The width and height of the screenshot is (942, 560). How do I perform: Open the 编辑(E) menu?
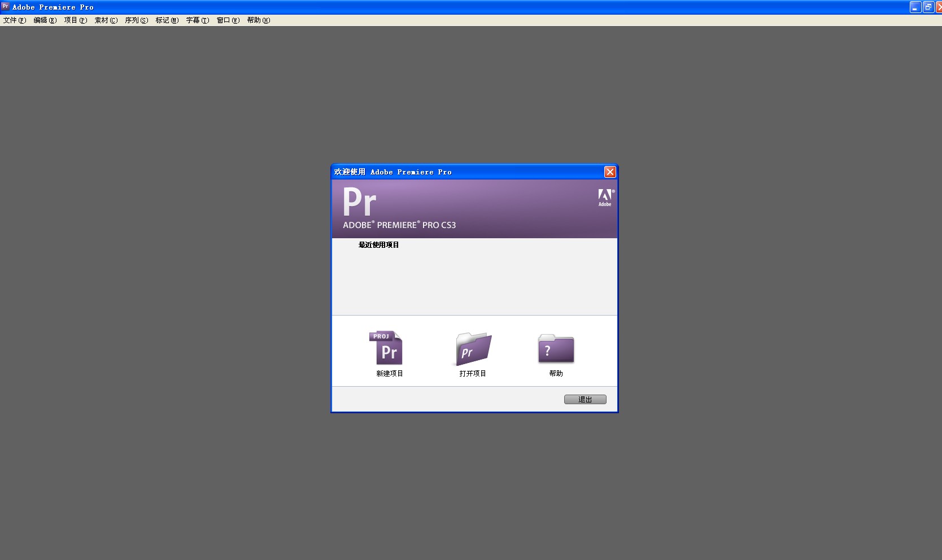coord(45,20)
